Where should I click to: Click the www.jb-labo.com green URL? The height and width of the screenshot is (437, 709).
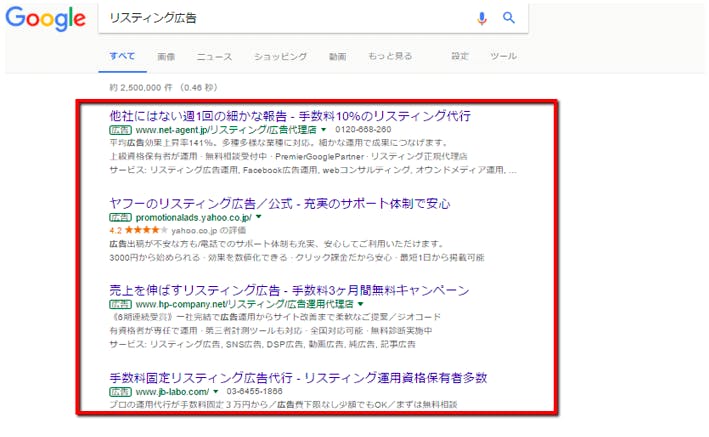(x=172, y=392)
